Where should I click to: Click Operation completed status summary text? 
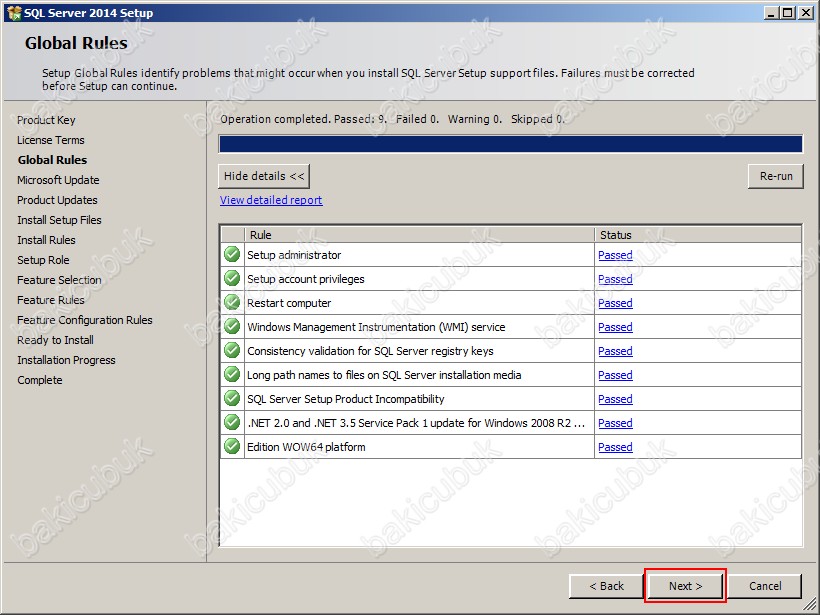click(x=392, y=119)
